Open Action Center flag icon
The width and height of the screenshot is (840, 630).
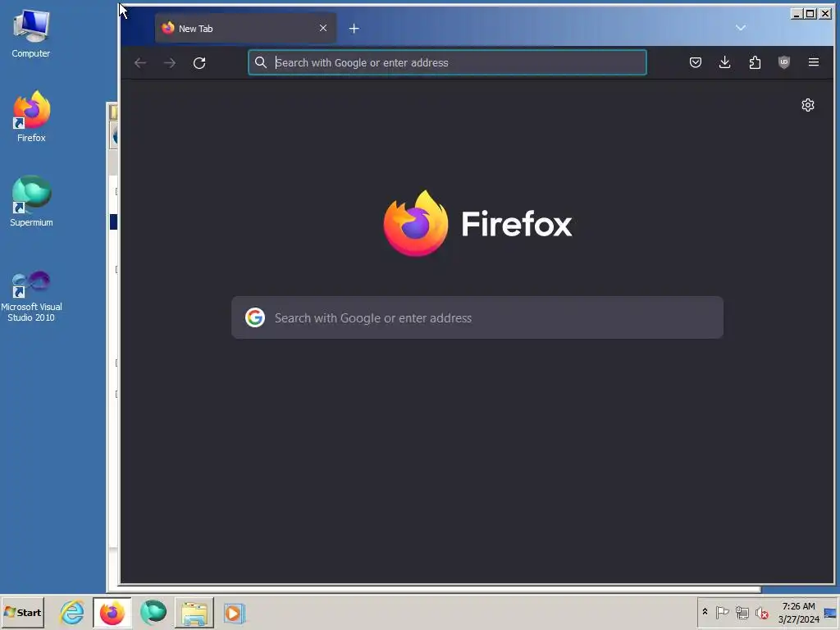coord(722,612)
